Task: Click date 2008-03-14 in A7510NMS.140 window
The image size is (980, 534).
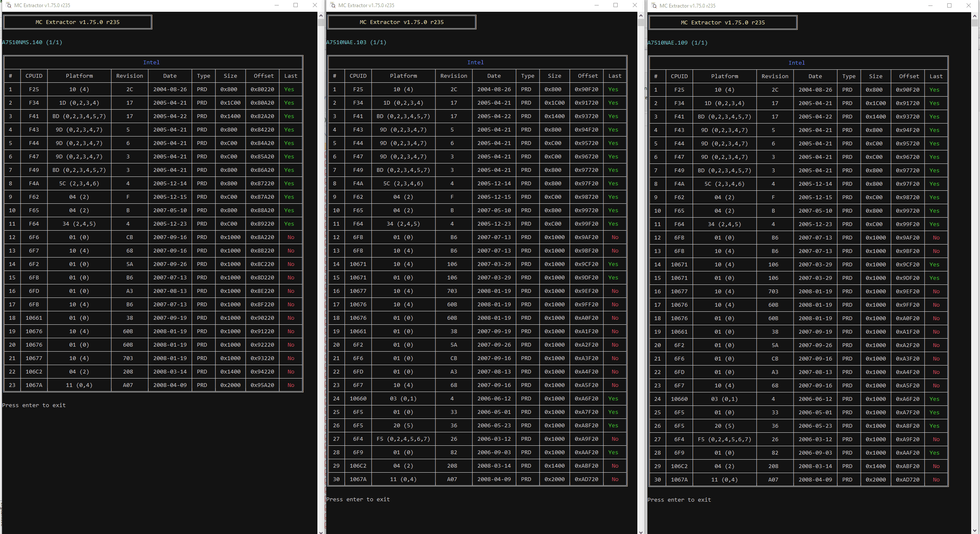Action: point(170,372)
